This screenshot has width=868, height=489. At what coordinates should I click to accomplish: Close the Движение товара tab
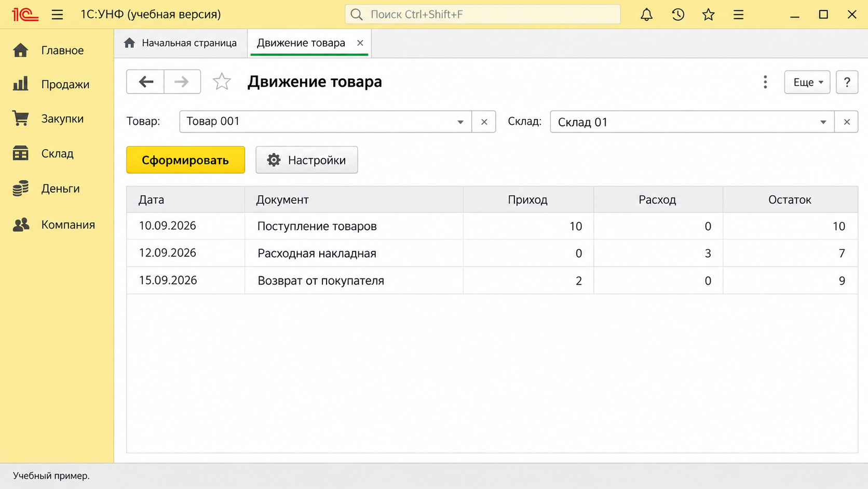coord(360,43)
